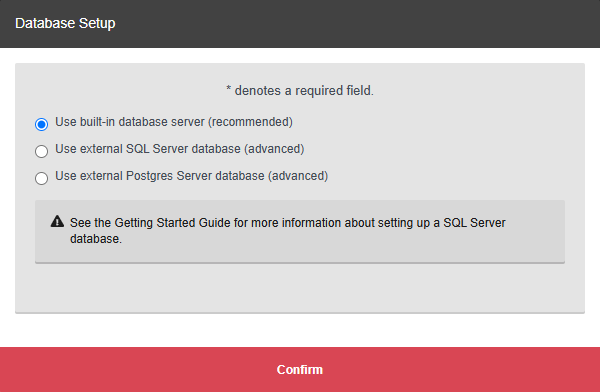This screenshot has height=392, width=600.
Task: Click 'Use external SQL Server database' label
Action: pos(148,149)
